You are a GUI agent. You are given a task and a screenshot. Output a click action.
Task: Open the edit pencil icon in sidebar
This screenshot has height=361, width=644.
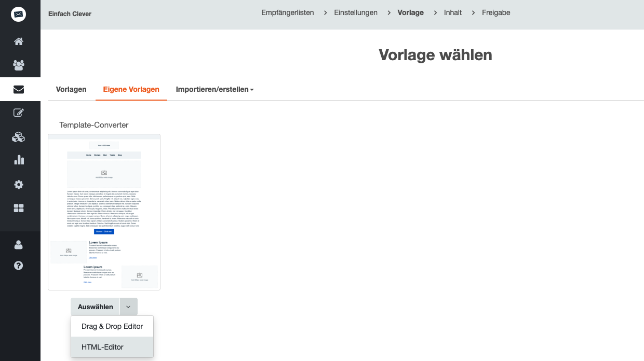click(19, 113)
